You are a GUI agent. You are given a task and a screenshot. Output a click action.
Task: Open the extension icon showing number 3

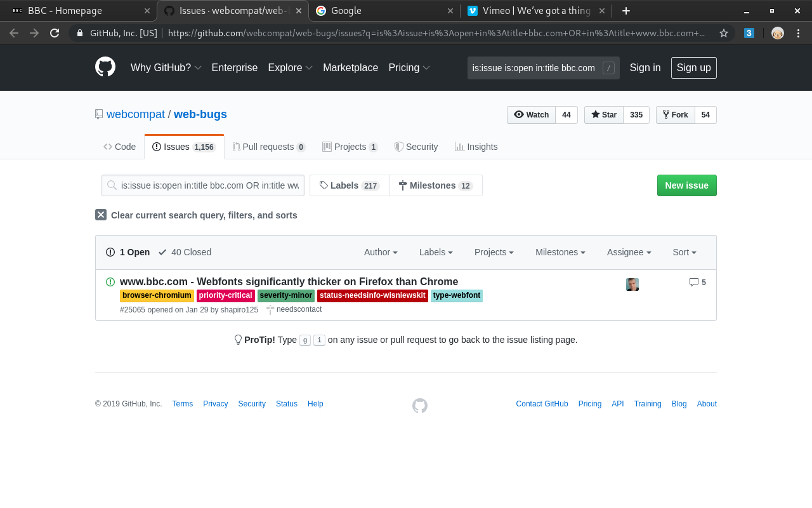click(x=749, y=33)
